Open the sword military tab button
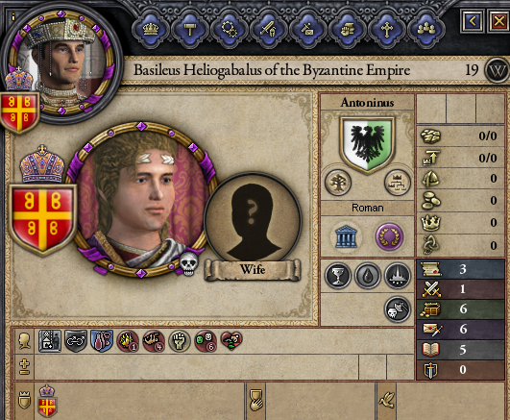 point(268,29)
